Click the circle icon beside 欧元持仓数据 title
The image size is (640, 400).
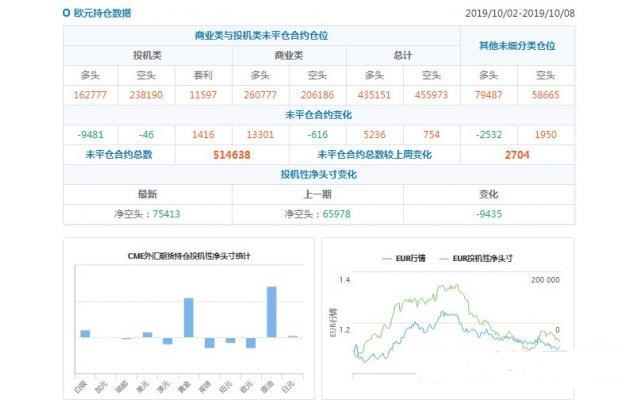(66, 14)
